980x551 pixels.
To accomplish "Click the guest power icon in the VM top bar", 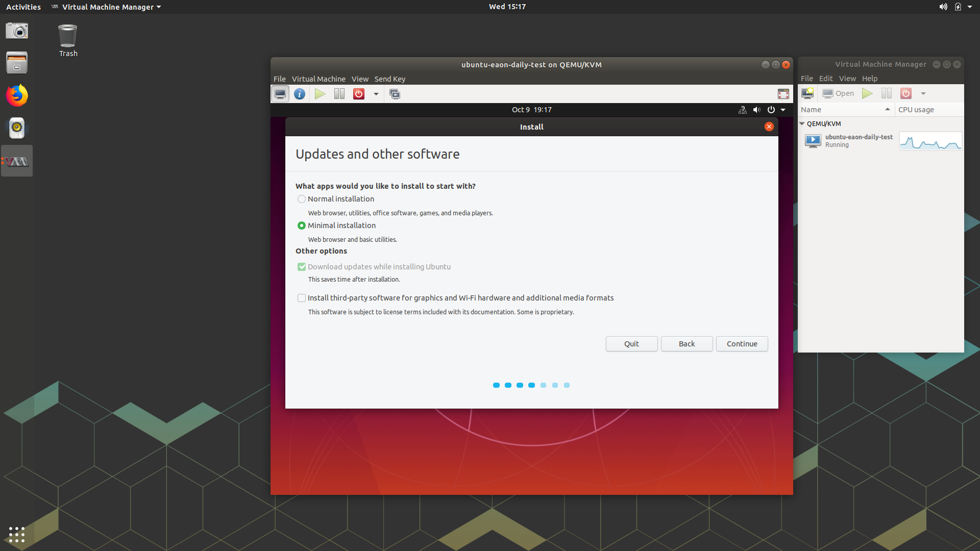I will coord(771,110).
